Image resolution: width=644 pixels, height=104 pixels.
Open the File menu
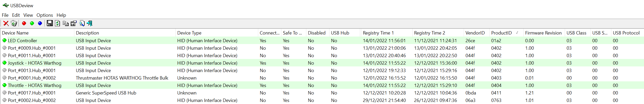pos(5,15)
